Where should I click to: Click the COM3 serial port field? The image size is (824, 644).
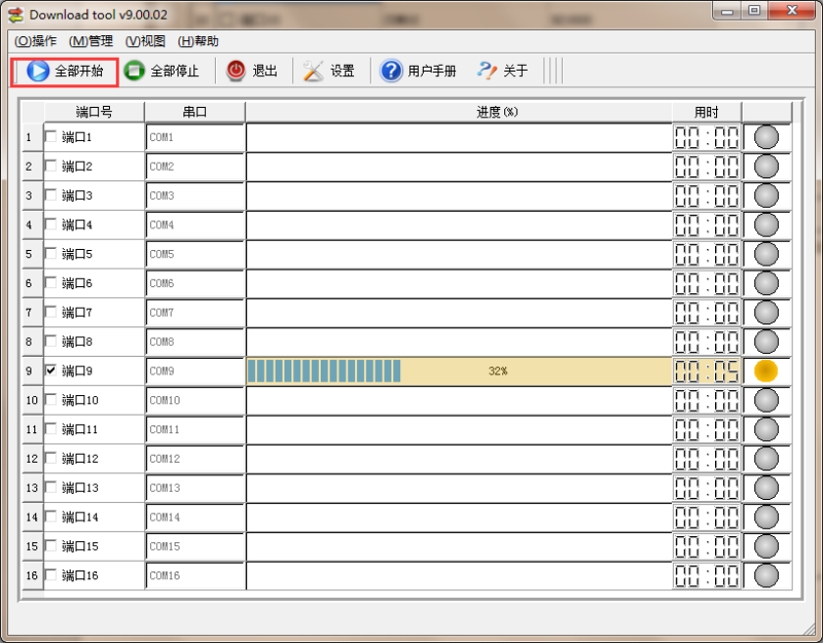[x=194, y=196]
